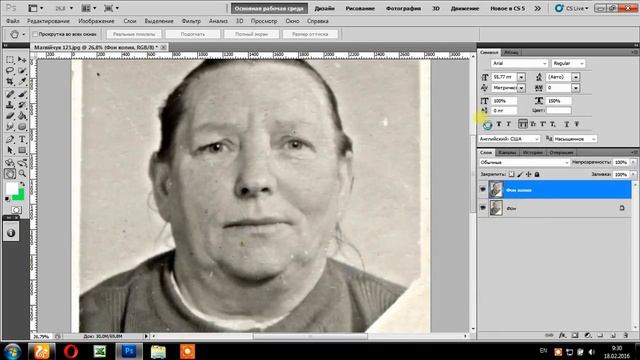Image resolution: width=640 pixels, height=360 pixels.
Task: Open the anti-aliasing dropdown Насыщенное
Action: [575, 139]
